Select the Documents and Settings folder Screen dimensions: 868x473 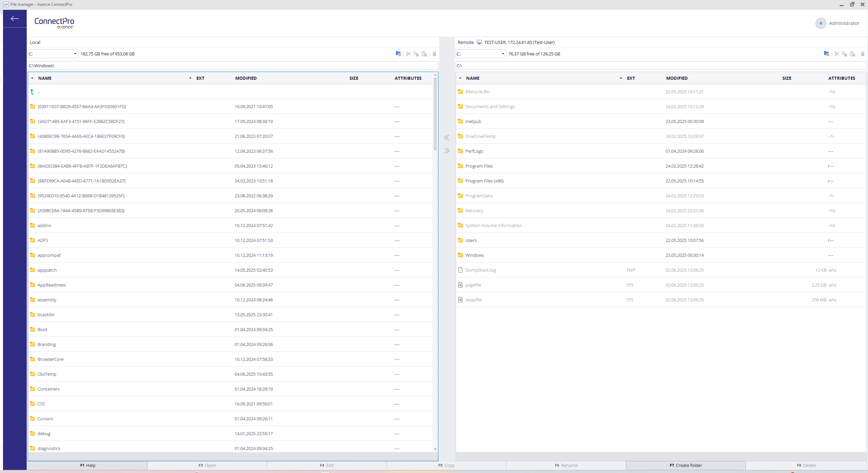tap(661, 106)
